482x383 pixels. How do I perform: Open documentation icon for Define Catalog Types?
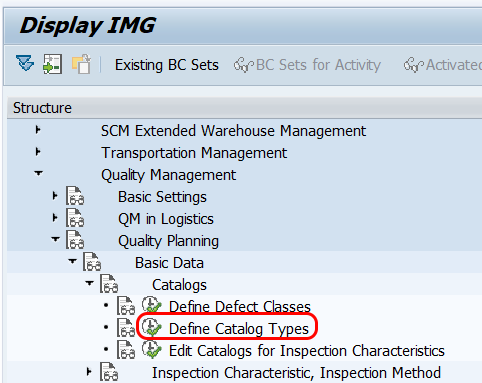(x=126, y=328)
